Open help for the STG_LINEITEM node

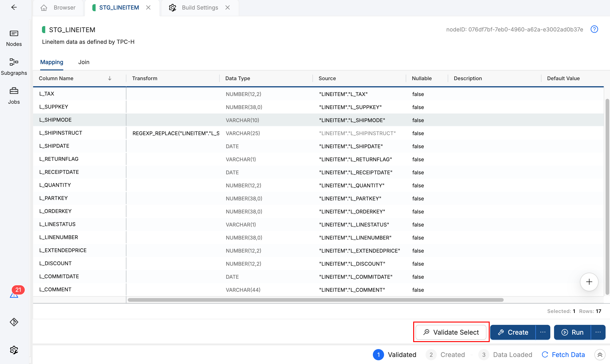tap(594, 29)
